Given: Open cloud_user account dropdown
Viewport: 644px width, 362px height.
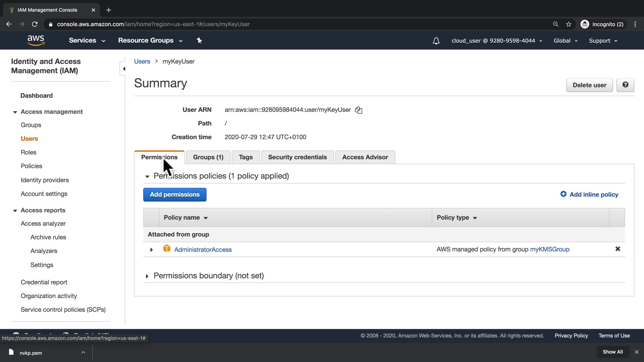Looking at the screenshot, I should 497,41.
